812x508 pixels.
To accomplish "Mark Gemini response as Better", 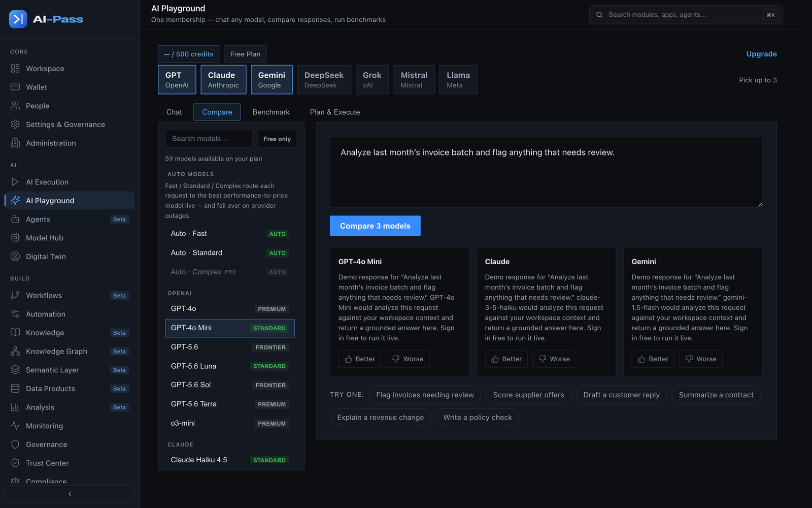I will click(x=653, y=359).
